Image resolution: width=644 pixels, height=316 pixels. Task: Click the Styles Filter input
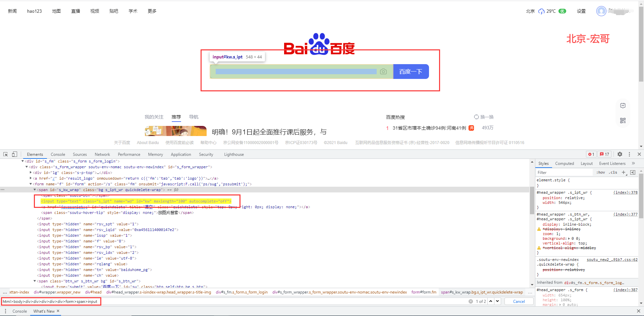point(564,172)
